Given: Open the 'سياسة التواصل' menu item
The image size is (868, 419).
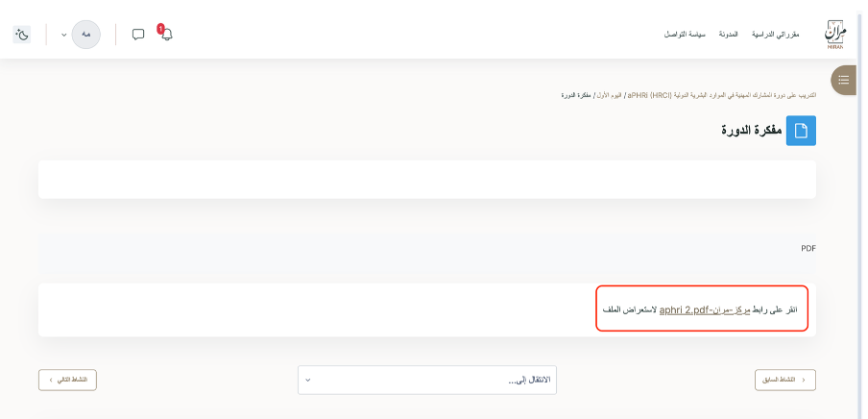Looking at the screenshot, I should point(685,35).
